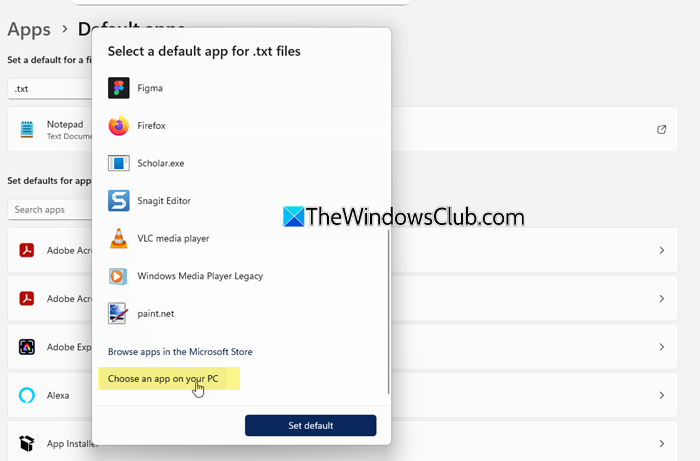The image size is (700, 461).
Task: Expand the Adobe Express row chevron
Action: click(662, 347)
